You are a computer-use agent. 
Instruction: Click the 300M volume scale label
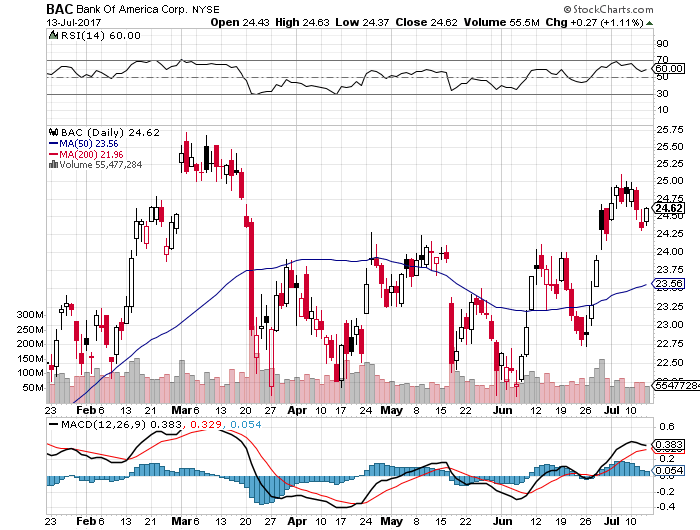click(30, 315)
